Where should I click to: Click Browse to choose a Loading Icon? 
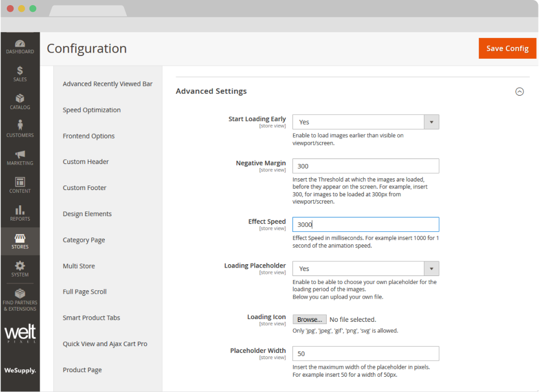click(x=309, y=319)
